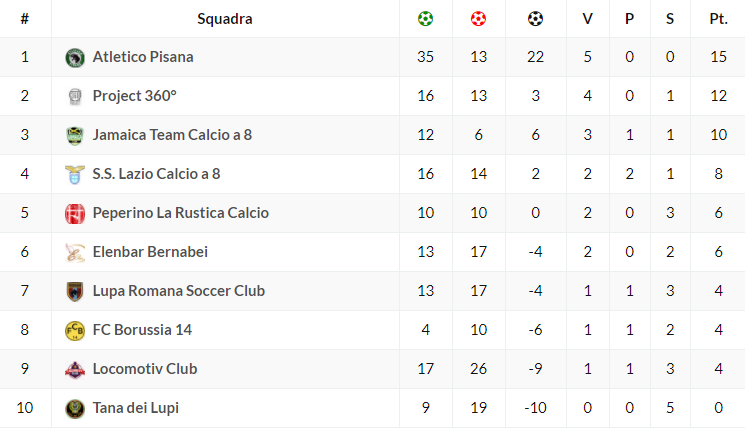
Task: Click the Locomotiv Club team logo
Action: pos(74,369)
